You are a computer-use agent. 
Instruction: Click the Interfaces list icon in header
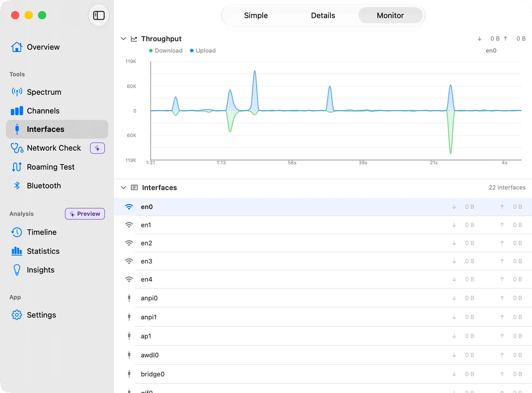pyautogui.click(x=134, y=188)
